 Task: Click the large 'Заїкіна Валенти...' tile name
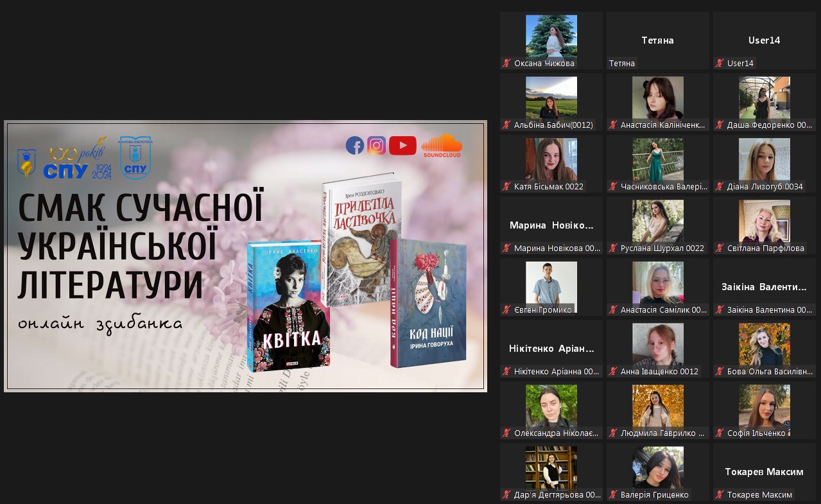[x=764, y=287]
